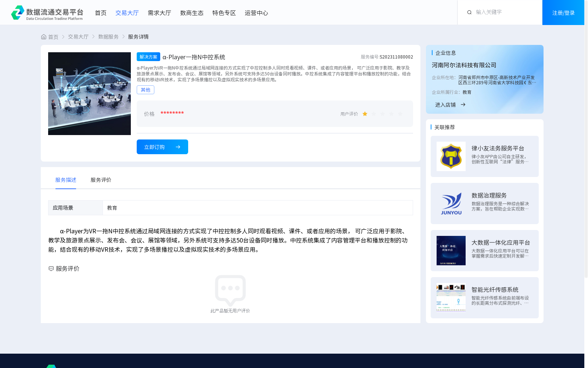Click the 智能光纤传感系统 thumbnail image
This screenshot has width=588, height=368.
click(x=451, y=298)
